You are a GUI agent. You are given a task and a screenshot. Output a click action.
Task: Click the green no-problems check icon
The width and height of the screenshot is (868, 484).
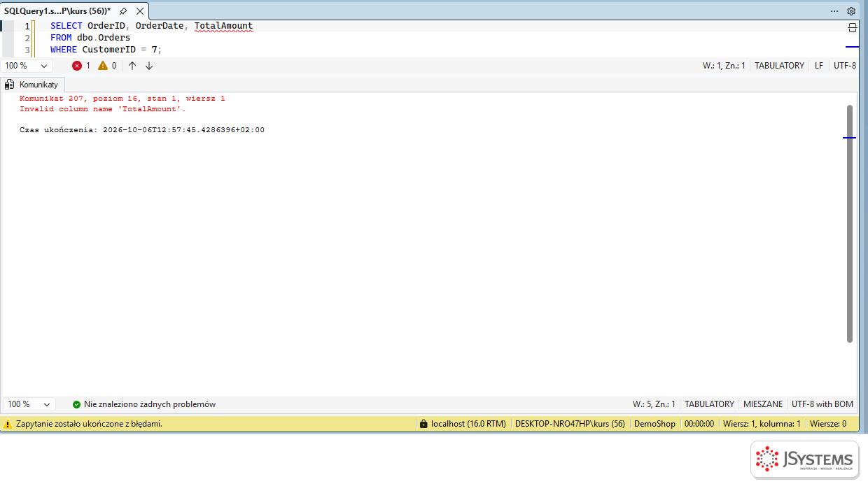point(76,404)
